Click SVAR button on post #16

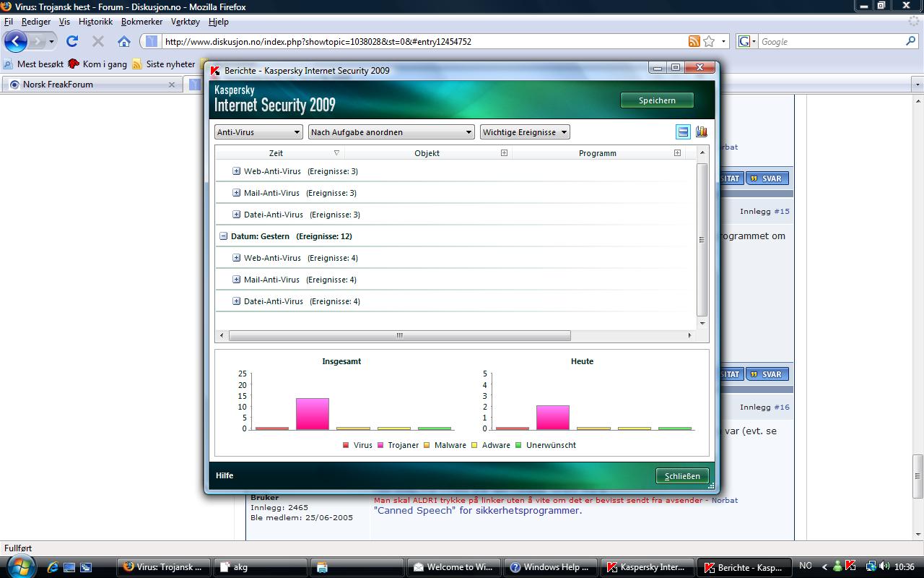pyautogui.click(x=766, y=374)
